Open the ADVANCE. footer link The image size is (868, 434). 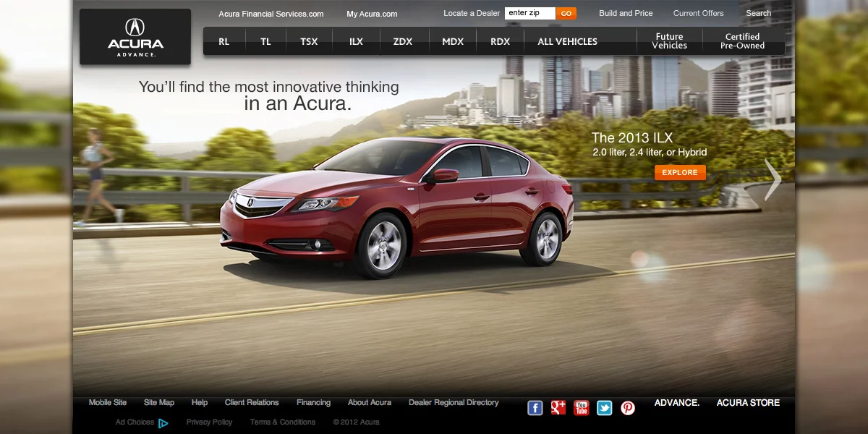coord(677,403)
